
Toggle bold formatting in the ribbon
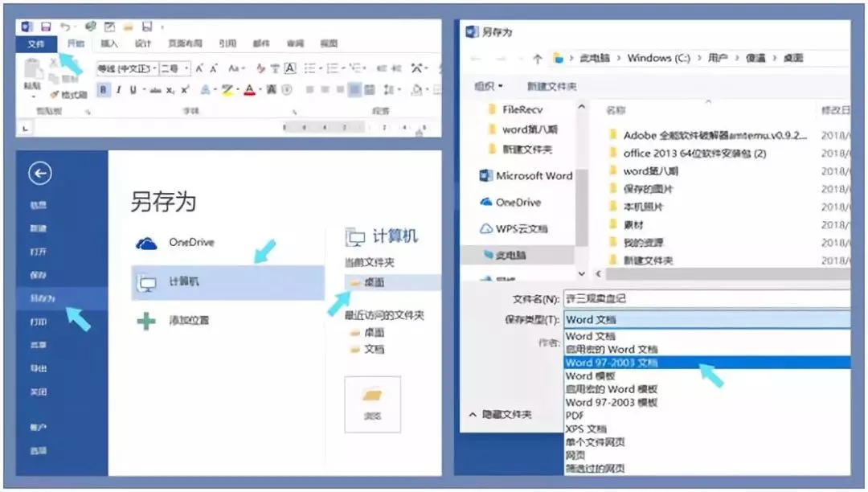(101, 88)
